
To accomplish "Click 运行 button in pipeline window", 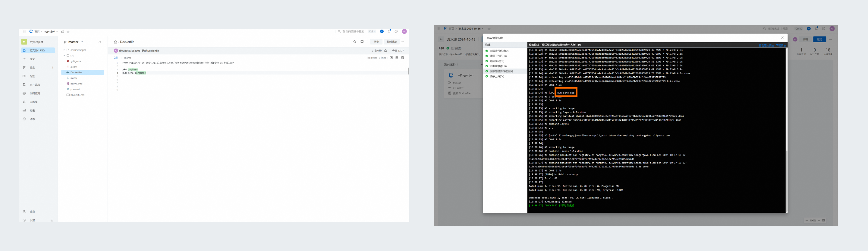I will 819,39.
